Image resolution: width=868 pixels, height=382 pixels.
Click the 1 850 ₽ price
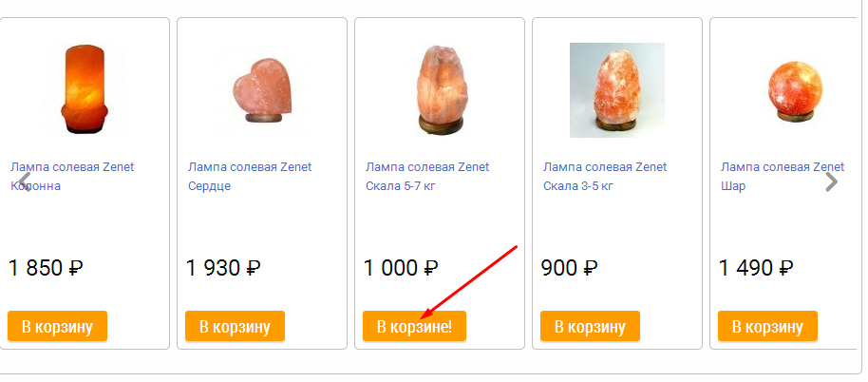click(x=47, y=268)
